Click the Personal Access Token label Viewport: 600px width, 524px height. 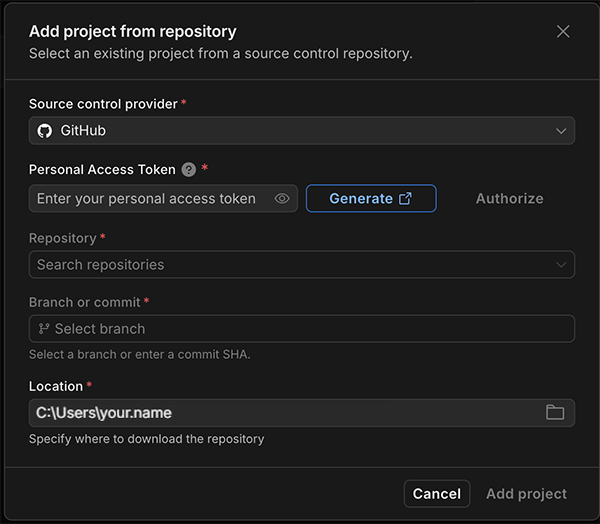(x=102, y=170)
